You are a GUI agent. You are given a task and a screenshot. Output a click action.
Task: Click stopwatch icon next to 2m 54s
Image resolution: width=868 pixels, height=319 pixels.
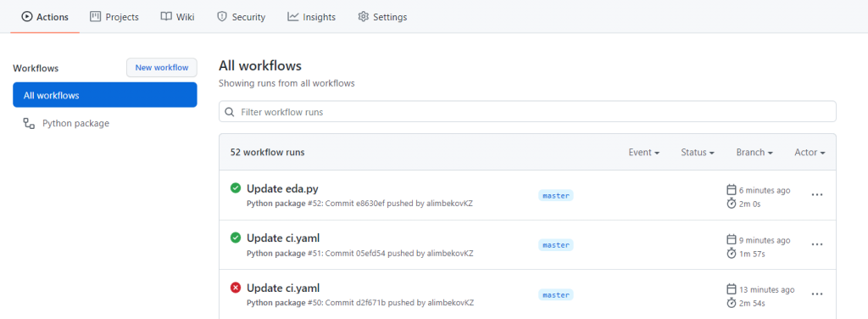point(732,302)
